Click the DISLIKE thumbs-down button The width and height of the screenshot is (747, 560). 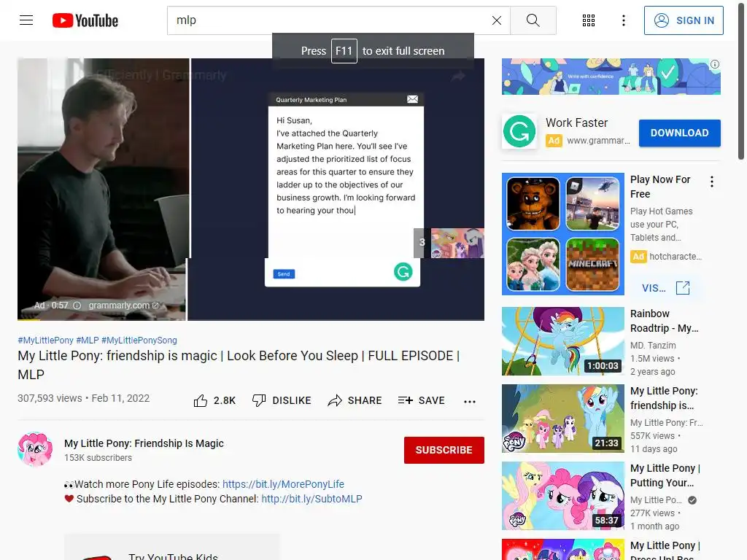coord(282,401)
